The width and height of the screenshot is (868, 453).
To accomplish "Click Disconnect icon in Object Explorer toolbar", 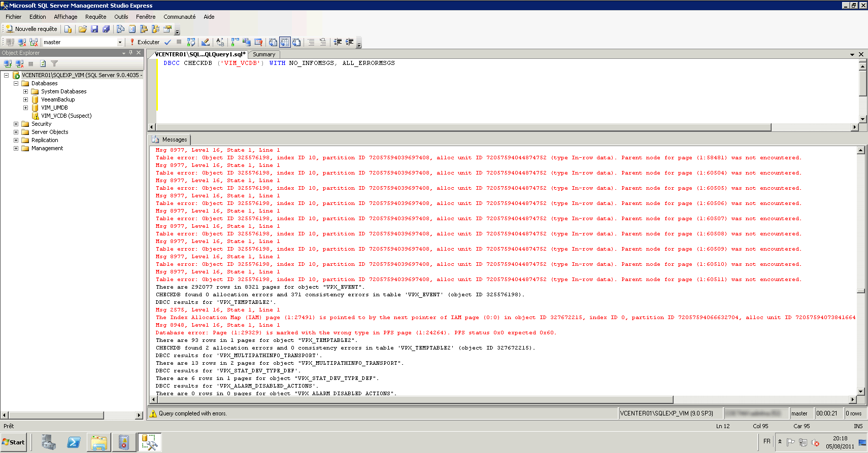I will (19, 63).
